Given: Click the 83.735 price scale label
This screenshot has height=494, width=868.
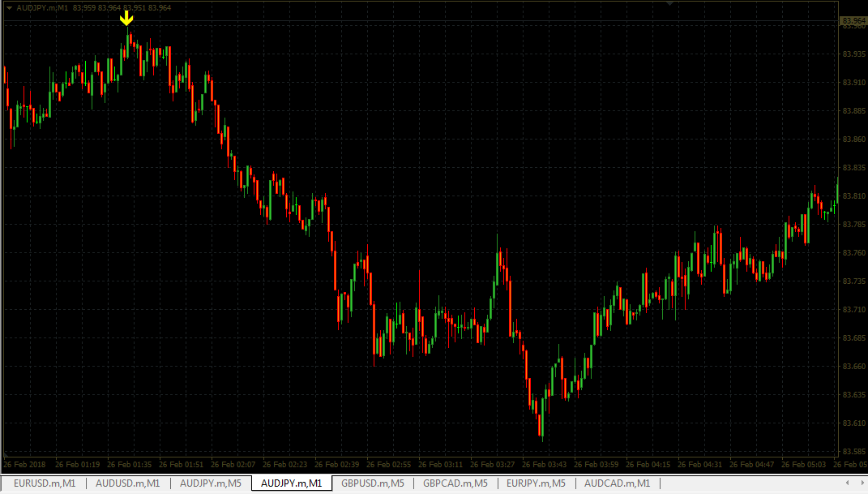Looking at the screenshot, I should [853, 281].
